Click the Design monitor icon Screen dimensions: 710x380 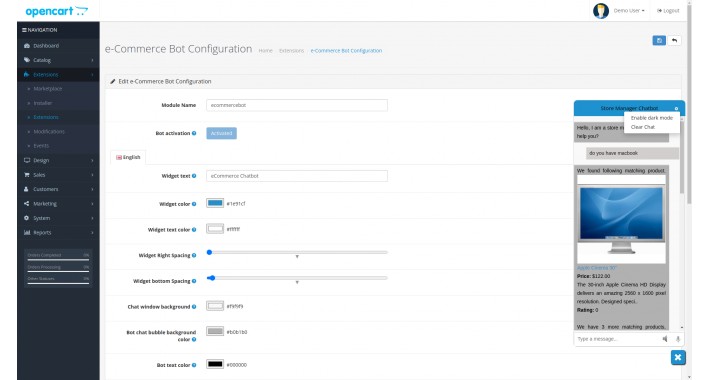tap(27, 160)
